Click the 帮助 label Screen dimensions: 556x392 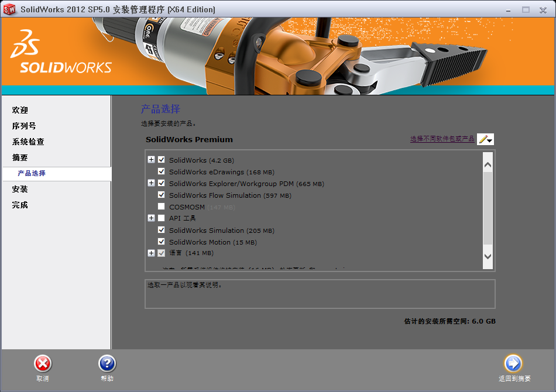point(107,379)
